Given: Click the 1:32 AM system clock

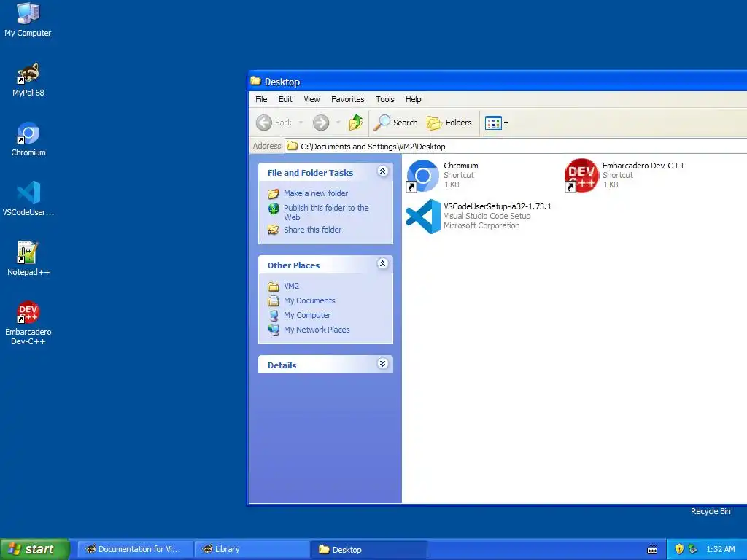Looking at the screenshot, I should point(720,549).
